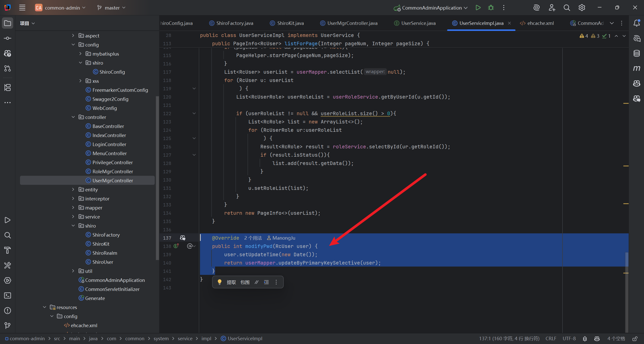Open the Structure tool window
Screen dimensions: 644x344
pos(8,88)
